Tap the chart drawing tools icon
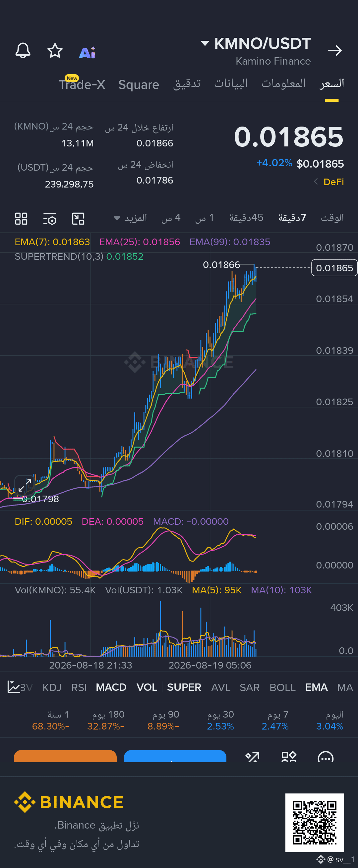This screenshot has height=868, width=358. pyautogui.click(x=78, y=219)
